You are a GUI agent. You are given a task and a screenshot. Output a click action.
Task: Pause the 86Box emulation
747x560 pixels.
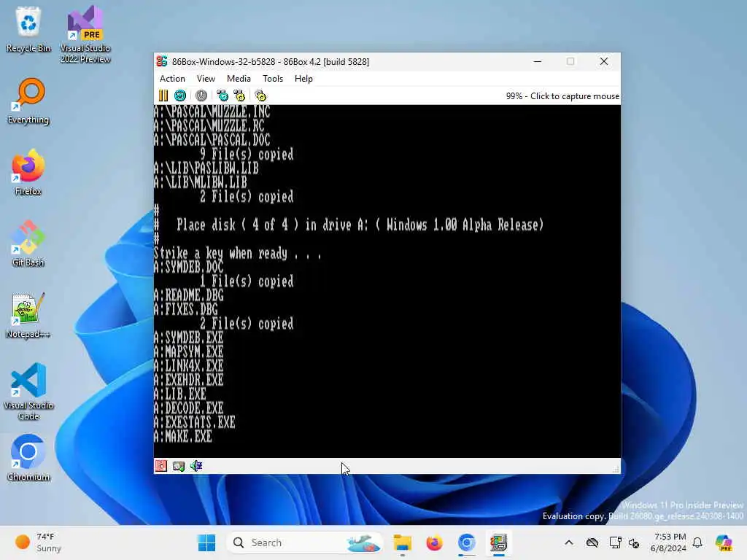point(163,96)
